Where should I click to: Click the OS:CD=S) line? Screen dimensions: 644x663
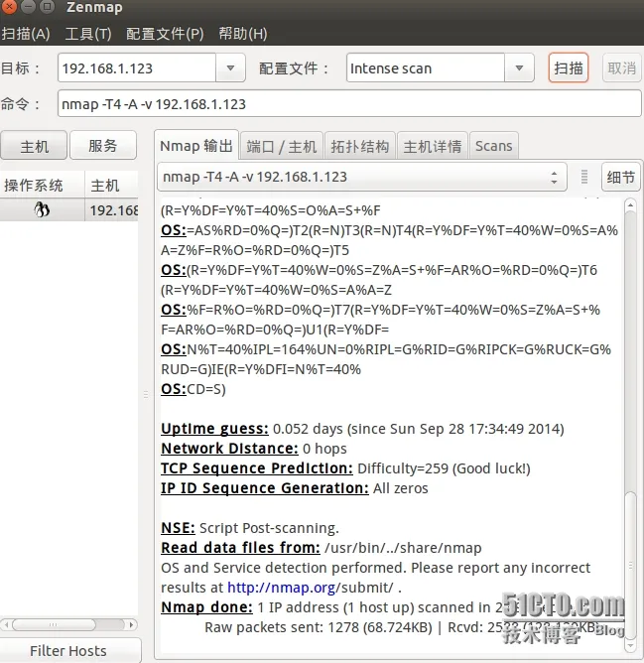(193, 389)
